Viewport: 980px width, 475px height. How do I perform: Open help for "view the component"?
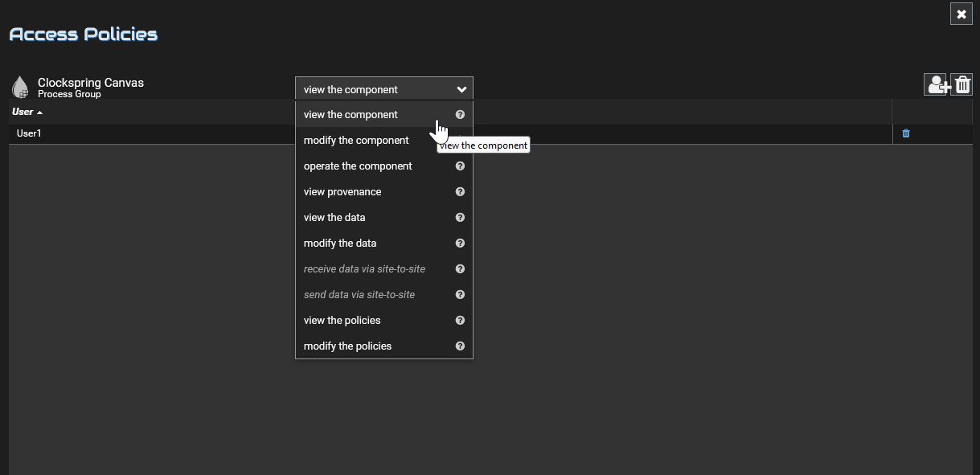coord(460,114)
